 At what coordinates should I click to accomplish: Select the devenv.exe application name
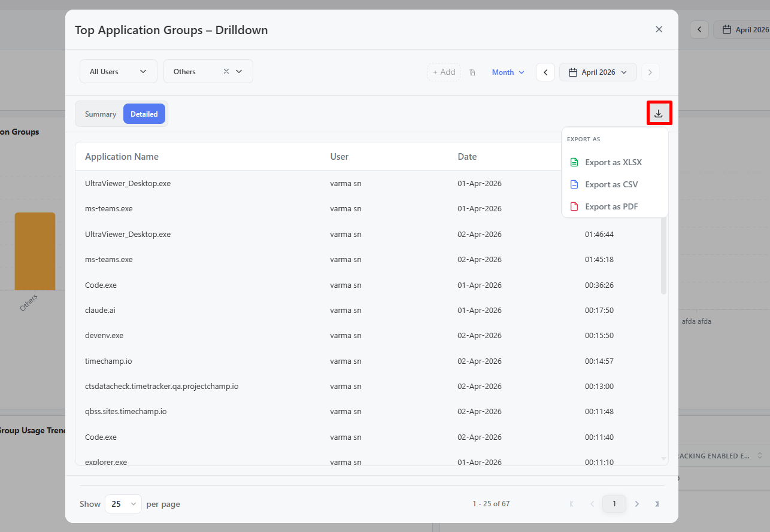(x=104, y=336)
